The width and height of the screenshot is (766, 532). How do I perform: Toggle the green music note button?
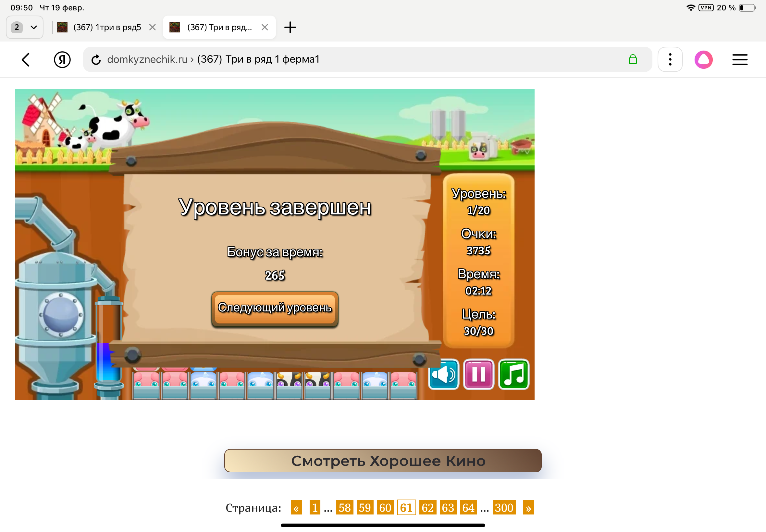513,375
